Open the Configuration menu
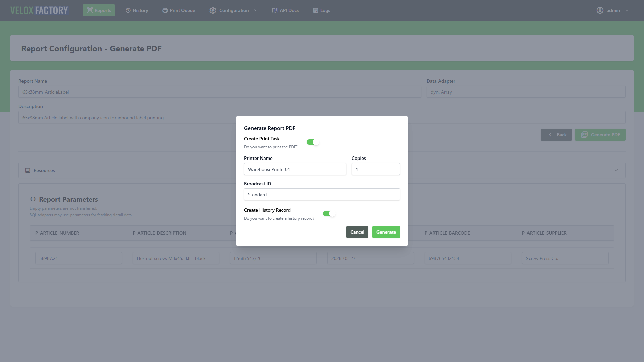 [233, 10]
